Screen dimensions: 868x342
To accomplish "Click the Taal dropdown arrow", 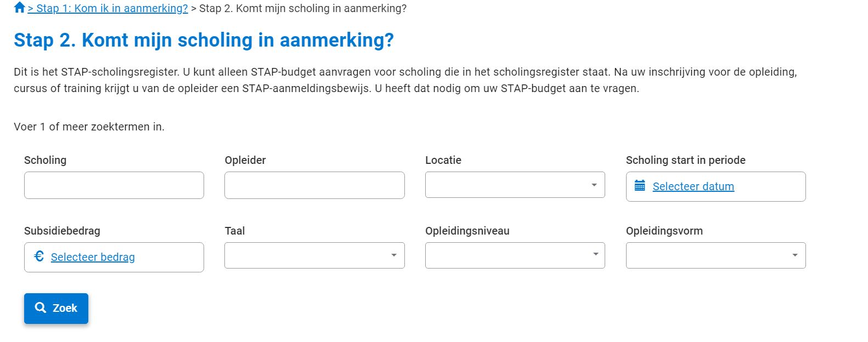I will (x=394, y=255).
